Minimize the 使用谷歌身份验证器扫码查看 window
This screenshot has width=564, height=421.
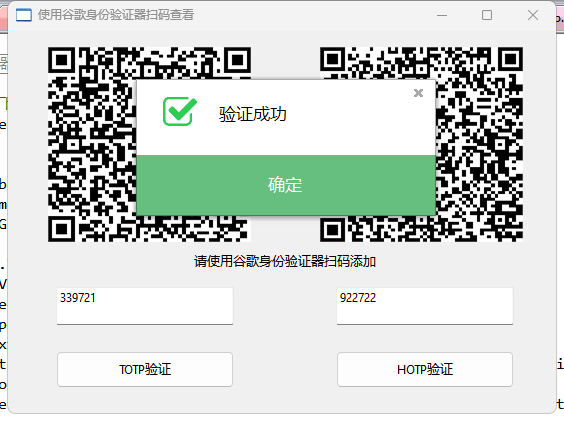tap(442, 15)
